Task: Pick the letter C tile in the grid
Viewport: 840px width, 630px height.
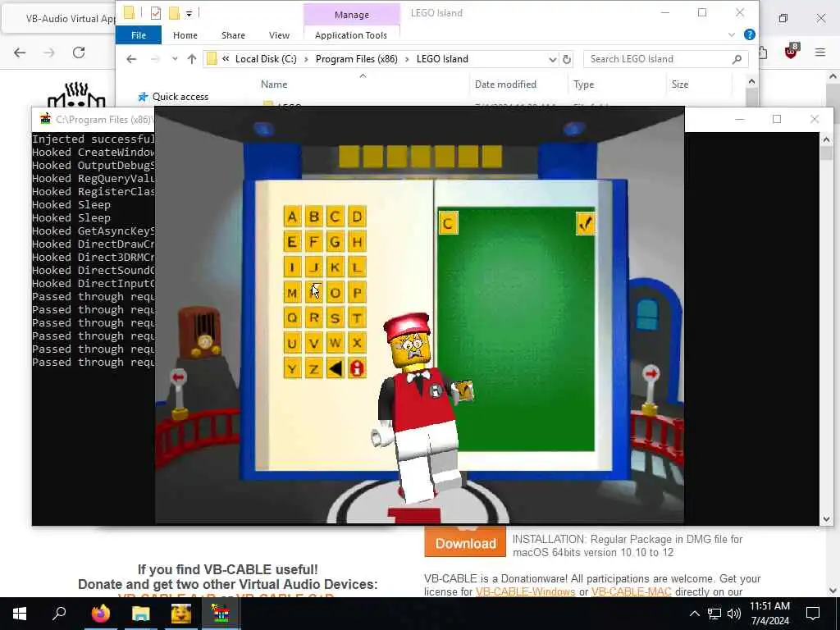Action: pyautogui.click(x=336, y=217)
